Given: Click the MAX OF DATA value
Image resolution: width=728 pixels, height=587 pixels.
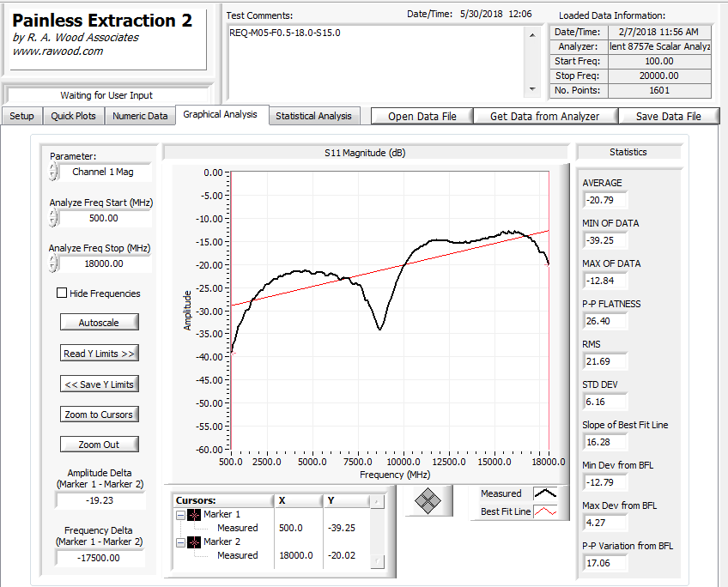Looking at the screenshot, I should (x=605, y=281).
